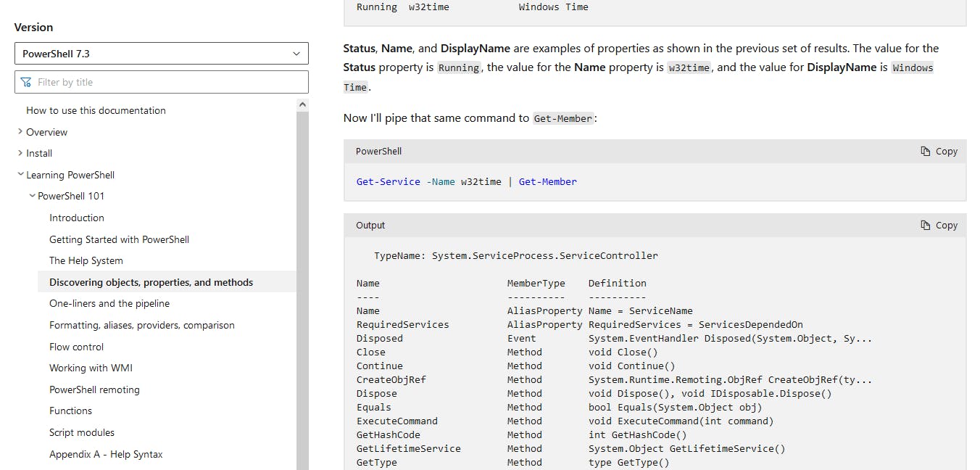Copy the Output code block
The image size is (980, 470).
coord(939,226)
